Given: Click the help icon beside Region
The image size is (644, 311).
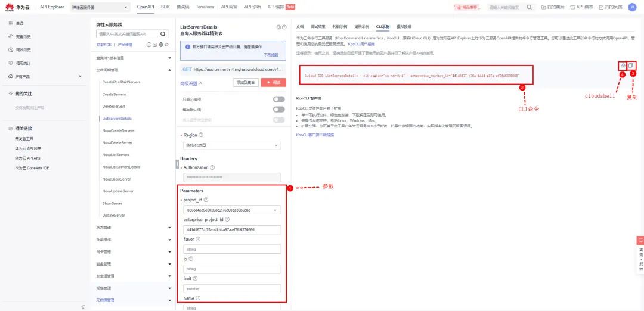Looking at the screenshot, I should coord(201,135).
